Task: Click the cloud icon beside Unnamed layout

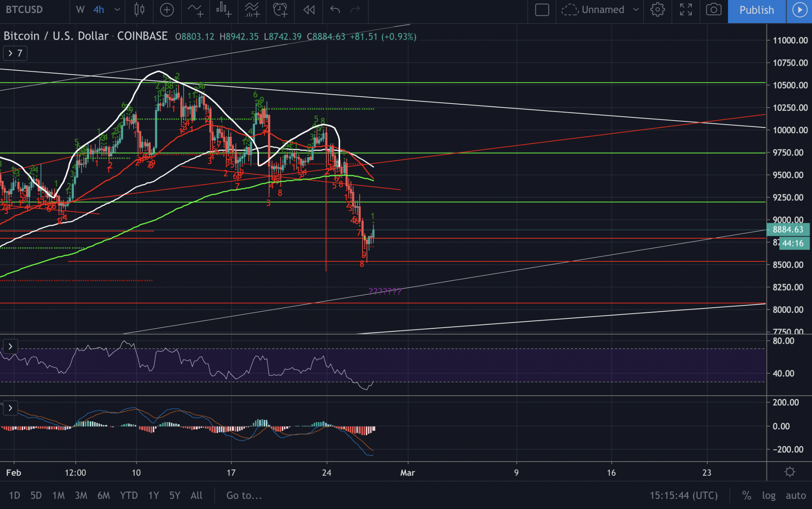Action: tap(570, 10)
